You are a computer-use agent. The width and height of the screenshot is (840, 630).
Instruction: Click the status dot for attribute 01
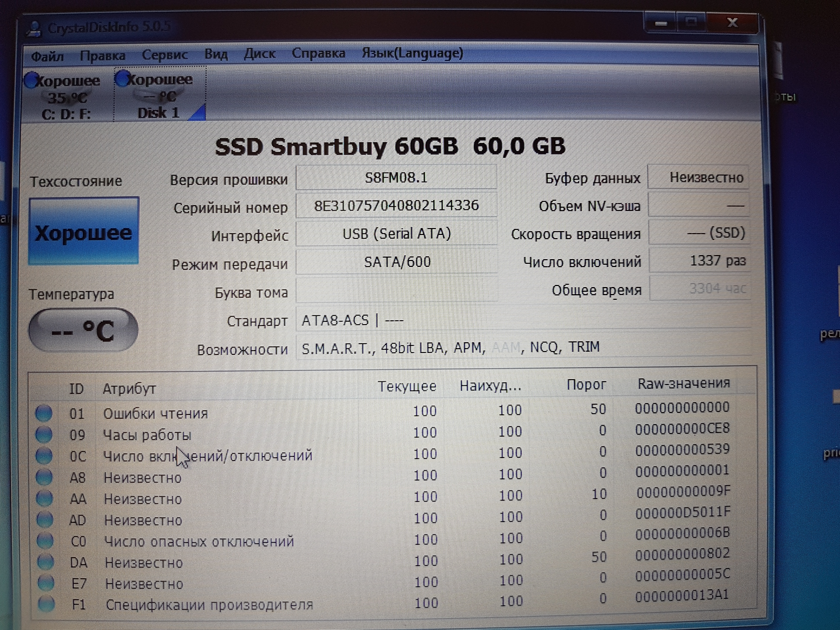(44, 414)
